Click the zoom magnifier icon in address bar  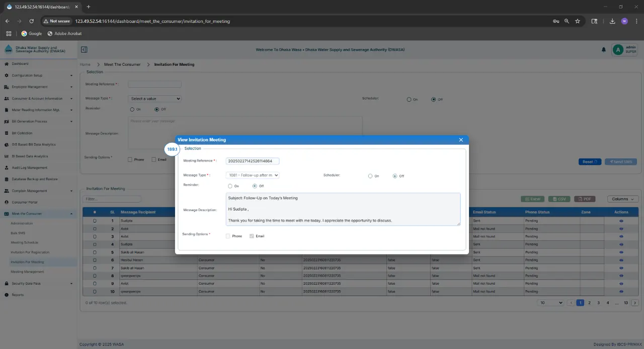[x=567, y=21]
